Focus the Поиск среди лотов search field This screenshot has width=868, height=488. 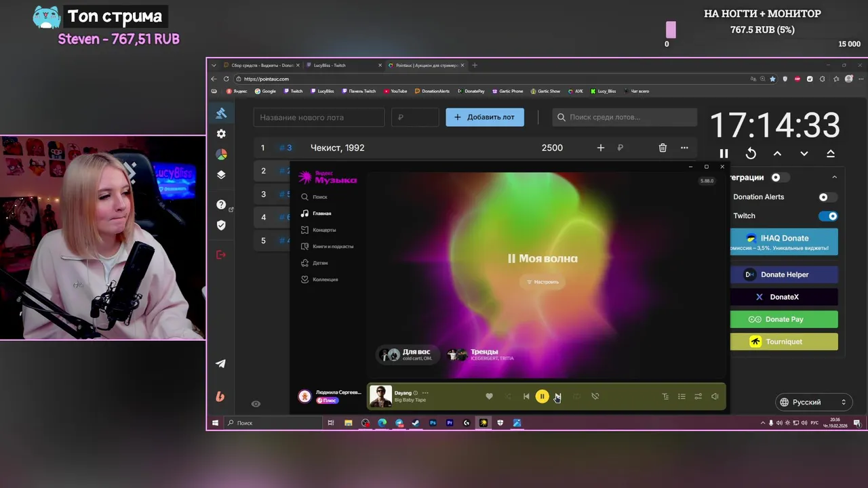coord(625,117)
